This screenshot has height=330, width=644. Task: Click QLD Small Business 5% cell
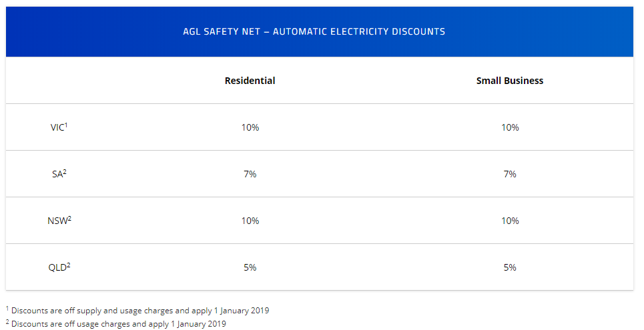(x=510, y=267)
